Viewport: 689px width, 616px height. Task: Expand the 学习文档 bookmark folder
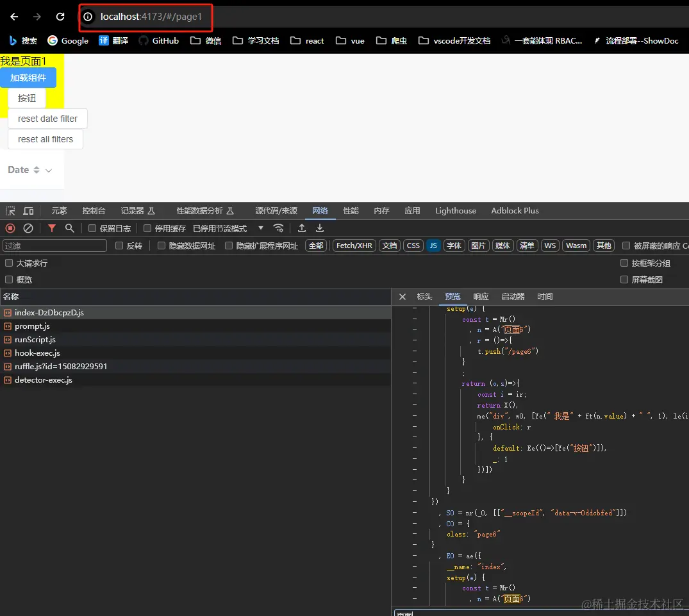pyautogui.click(x=256, y=41)
